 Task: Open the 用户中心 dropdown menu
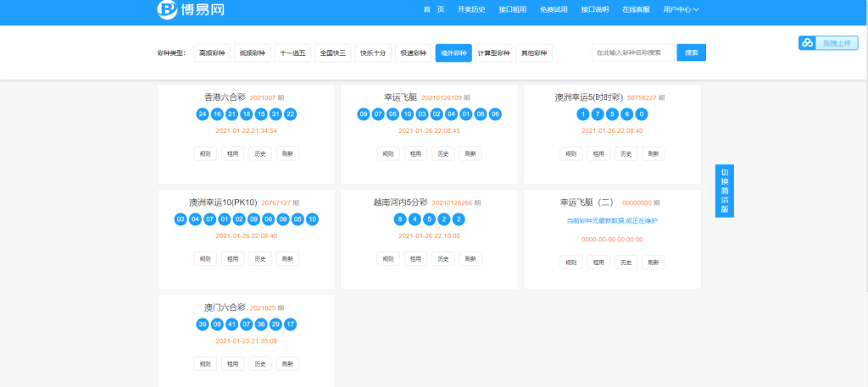pyautogui.click(x=681, y=9)
